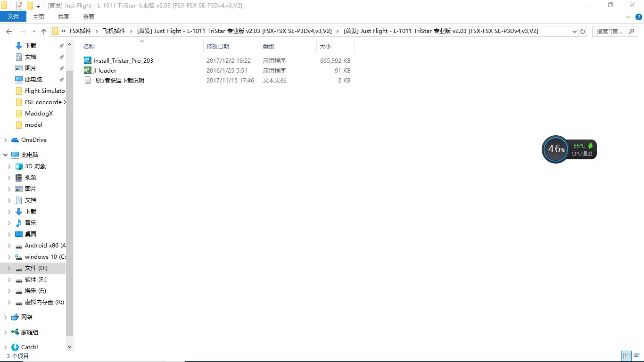Open recent locations dropdown arrow
The image size is (644, 362).
click(34, 32)
